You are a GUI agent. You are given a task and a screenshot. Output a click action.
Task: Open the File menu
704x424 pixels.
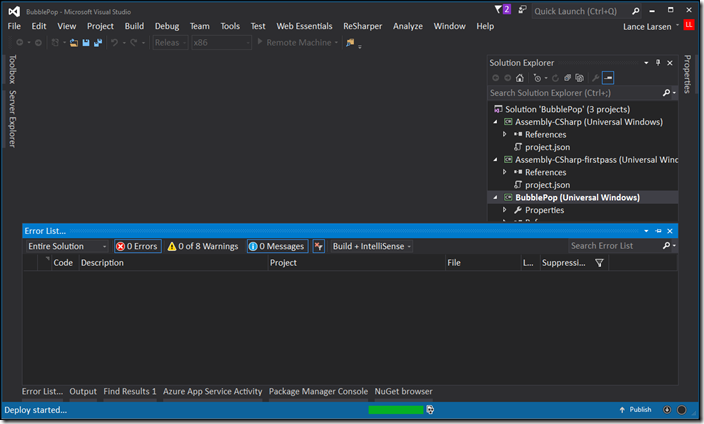point(14,26)
